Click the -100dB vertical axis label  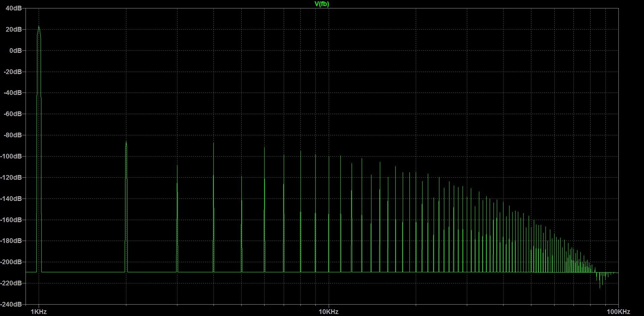click(x=11, y=156)
